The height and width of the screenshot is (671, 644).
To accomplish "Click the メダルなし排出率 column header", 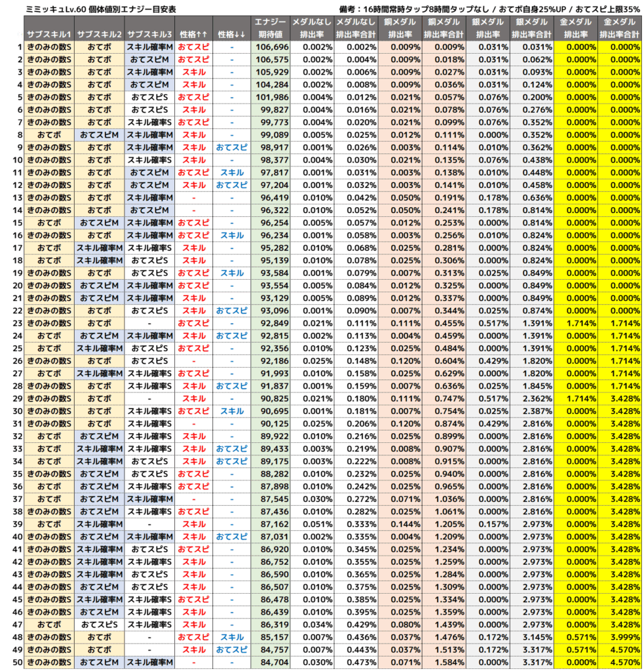I will pos(312,28).
